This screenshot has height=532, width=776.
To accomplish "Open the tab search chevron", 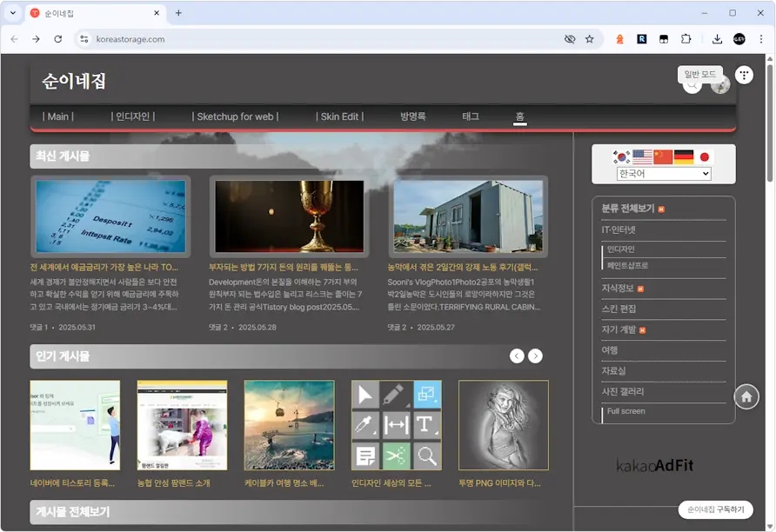I will click(x=13, y=13).
